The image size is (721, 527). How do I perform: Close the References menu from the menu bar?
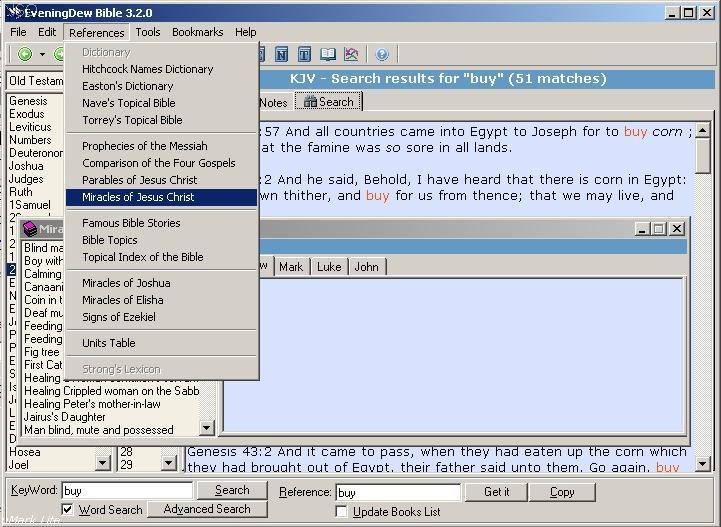(x=97, y=33)
